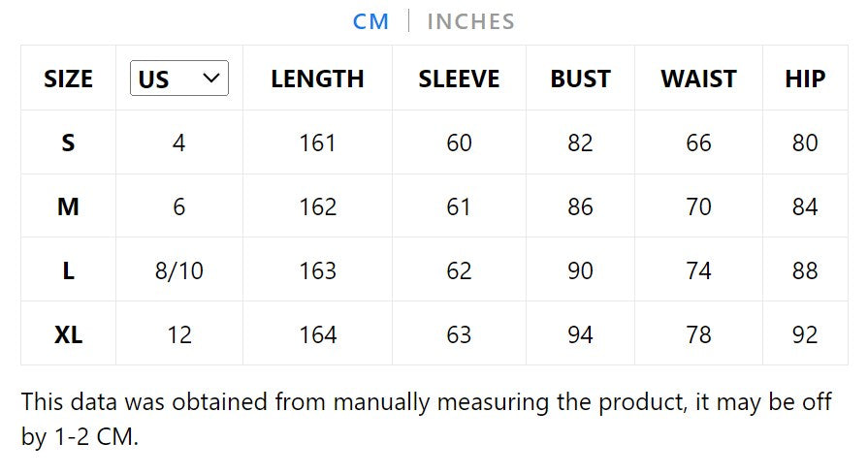Click the SLEEVE column header
This screenshot has width=868, height=475.
point(459,79)
